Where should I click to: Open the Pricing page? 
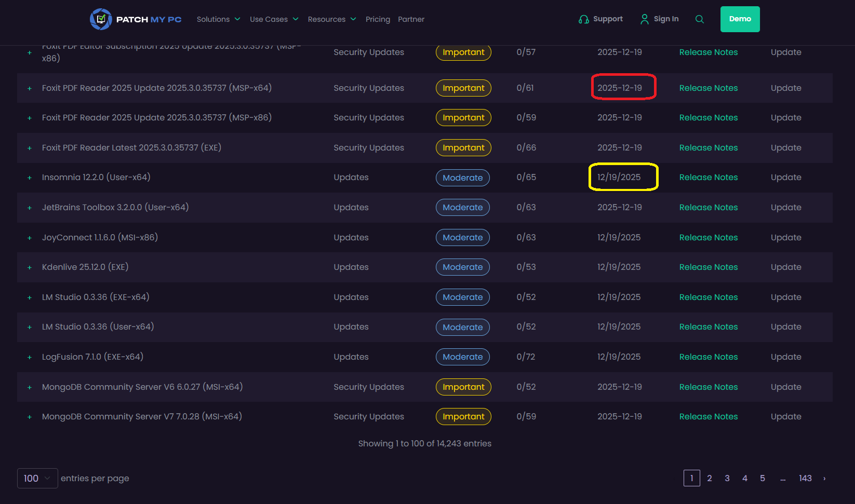(378, 19)
